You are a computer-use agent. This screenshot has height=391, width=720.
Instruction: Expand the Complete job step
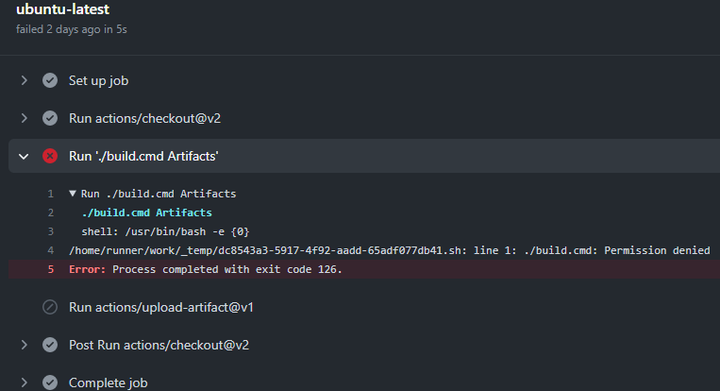click(x=24, y=382)
